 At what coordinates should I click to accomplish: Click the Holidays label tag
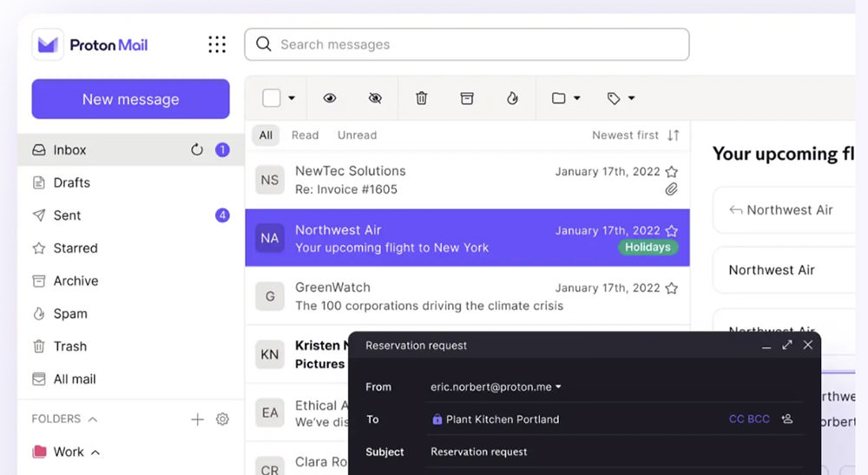tap(648, 247)
